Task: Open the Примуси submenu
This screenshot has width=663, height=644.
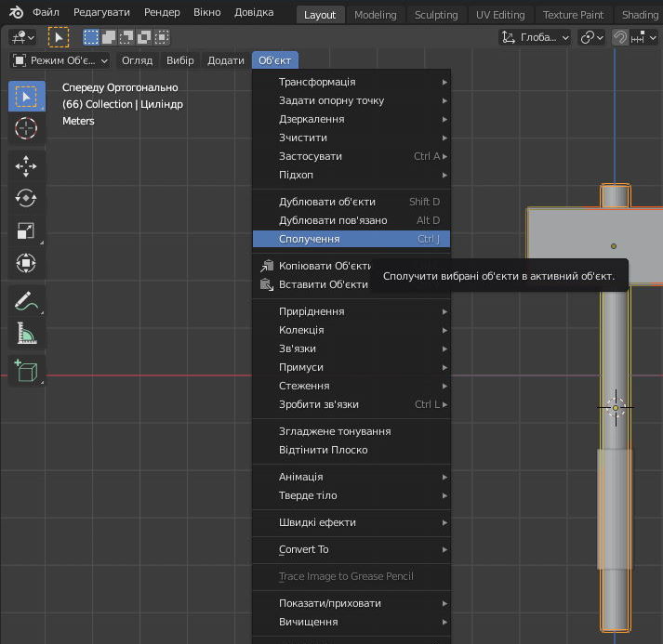Action: (x=351, y=367)
